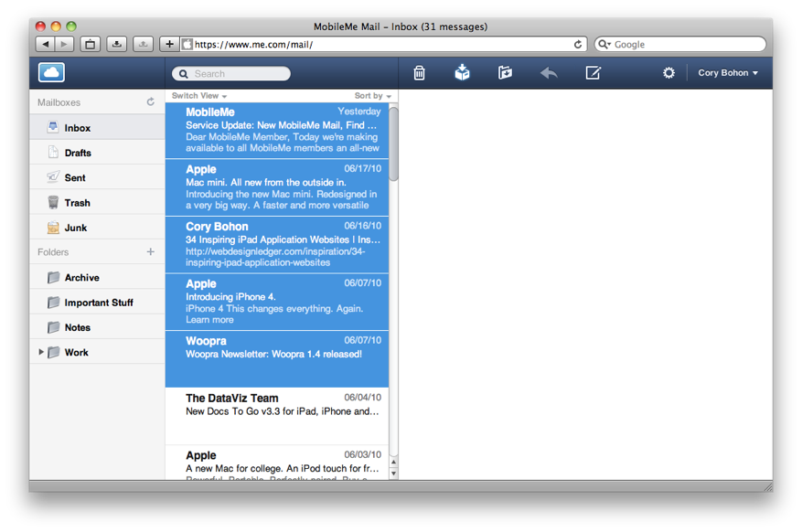Screen dimensions: 802x532
Task: Add a new folder with the plus icon
Action: click(x=150, y=251)
